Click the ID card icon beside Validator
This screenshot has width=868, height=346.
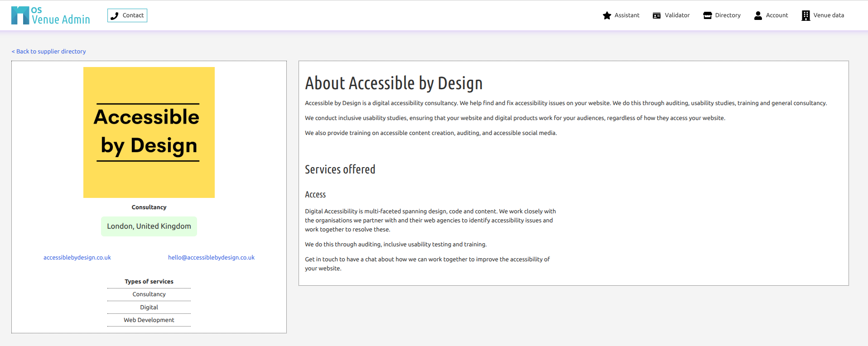tap(657, 15)
